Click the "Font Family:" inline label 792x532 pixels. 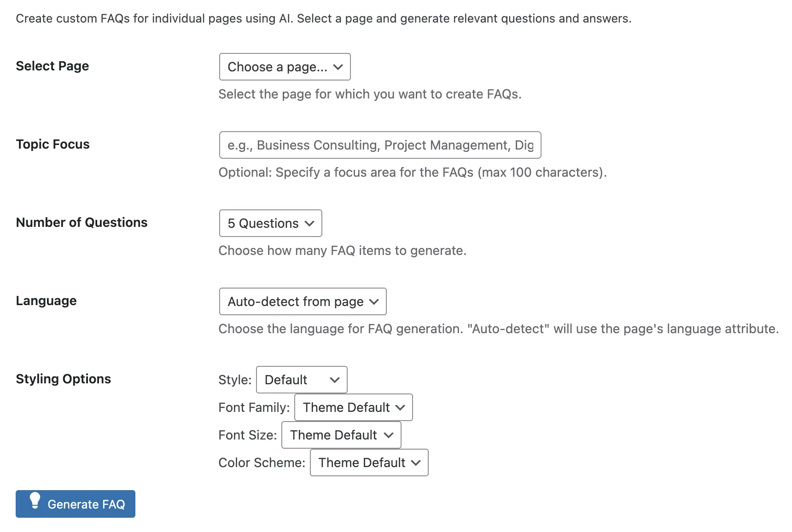(x=254, y=407)
